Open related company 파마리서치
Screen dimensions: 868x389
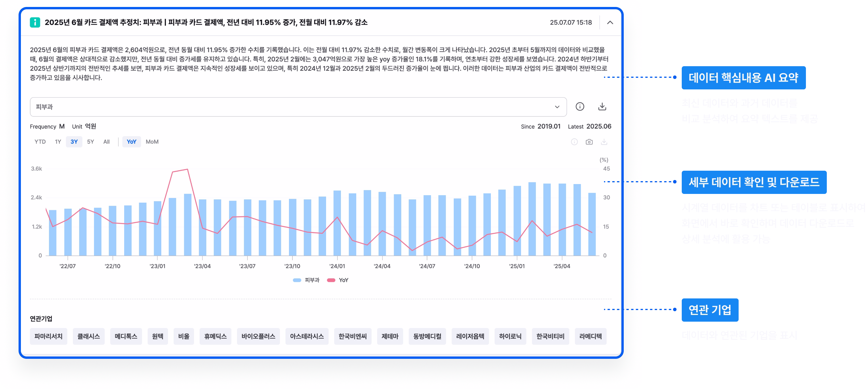48,336
